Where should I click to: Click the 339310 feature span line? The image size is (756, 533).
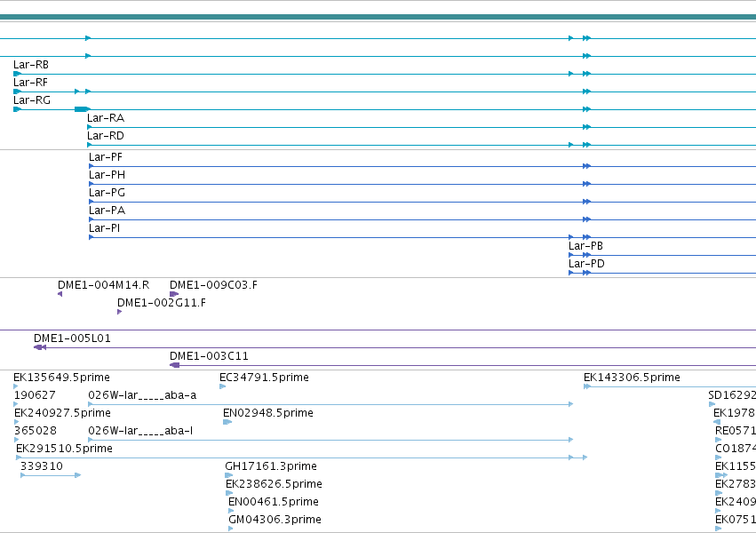51,475
